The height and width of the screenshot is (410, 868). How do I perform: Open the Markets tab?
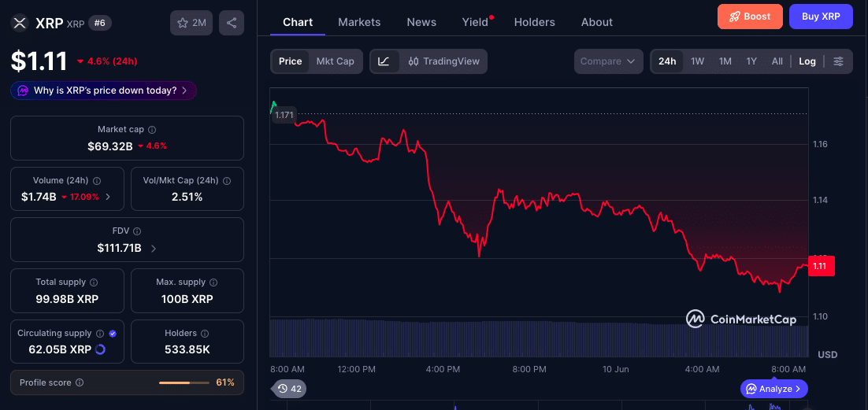tap(359, 22)
